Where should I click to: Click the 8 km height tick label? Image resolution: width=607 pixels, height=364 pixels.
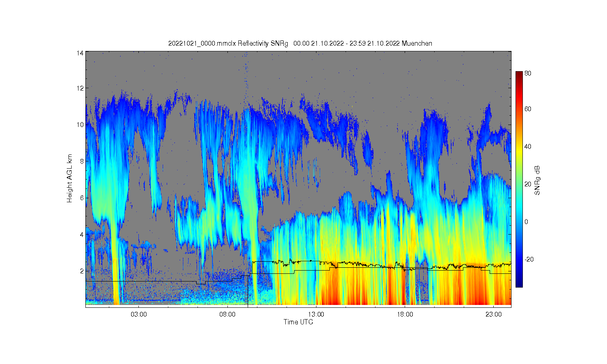pyautogui.click(x=82, y=161)
